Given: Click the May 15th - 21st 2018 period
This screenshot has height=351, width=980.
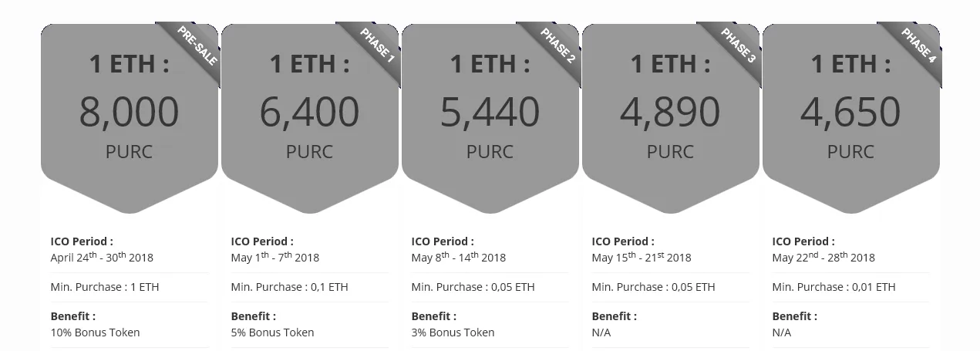Looking at the screenshot, I should (642, 257).
